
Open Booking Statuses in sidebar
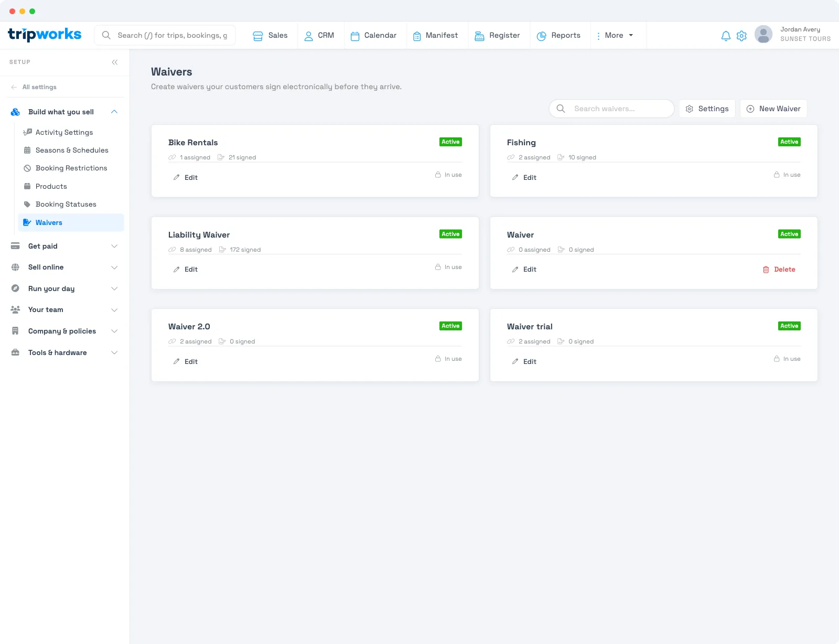[71, 205]
